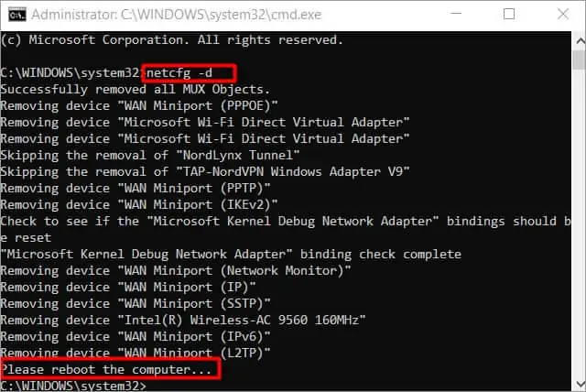Click the 'TAP-NordVPN Windows Adapter V9' line
The height and width of the screenshot is (392, 586).
click(205, 171)
